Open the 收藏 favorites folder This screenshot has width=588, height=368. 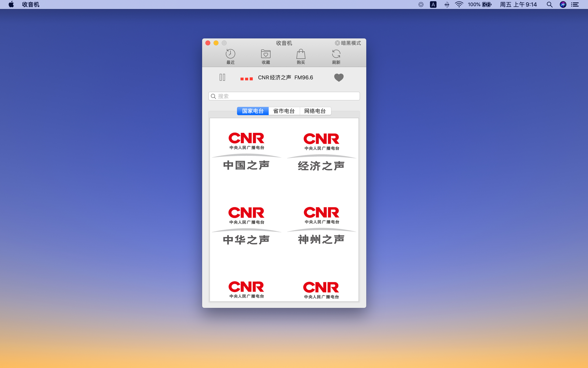[266, 57]
